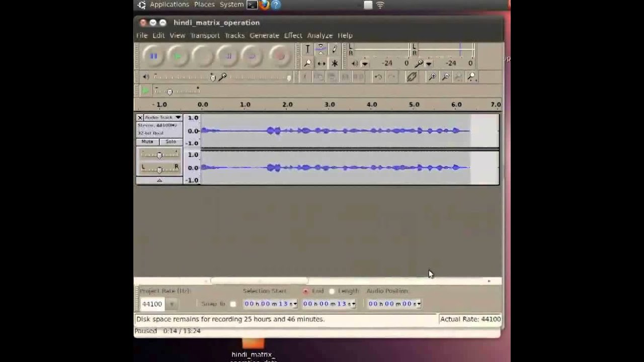Image resolution: width=644 pixels, height=362 pixels.
Task: Select the Multi-Tool asterisk mode
Action: [x=335, y=63]
